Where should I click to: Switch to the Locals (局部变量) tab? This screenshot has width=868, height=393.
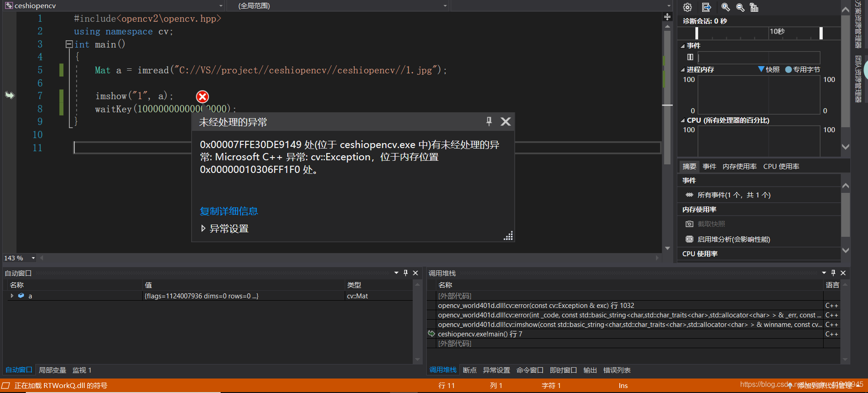[53, 370]
